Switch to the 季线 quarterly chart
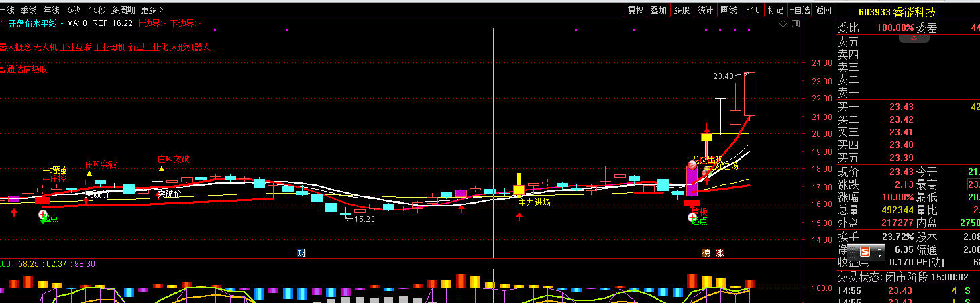The width and height of the screenshot is (980, 303). pyautogui.click(x=29, y=10)
